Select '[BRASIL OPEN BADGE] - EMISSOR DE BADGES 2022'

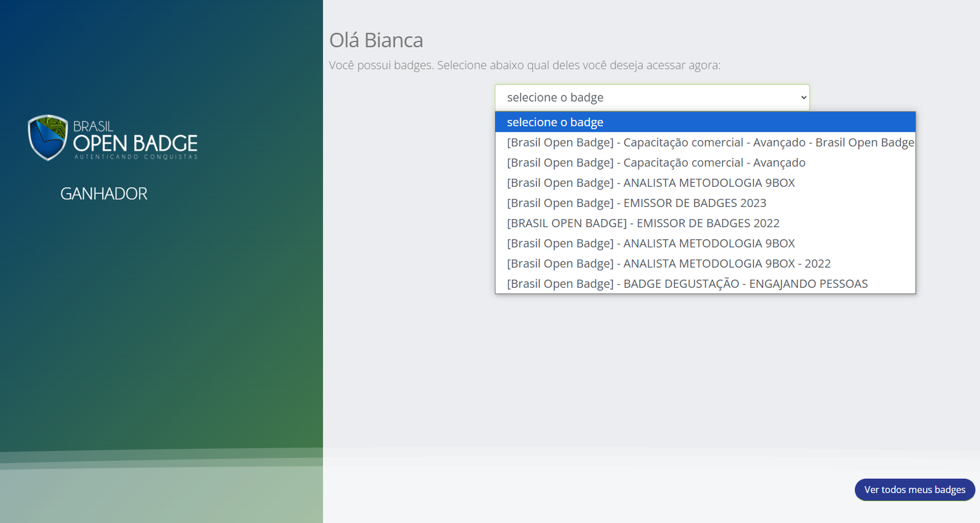(x=705, y=223)
